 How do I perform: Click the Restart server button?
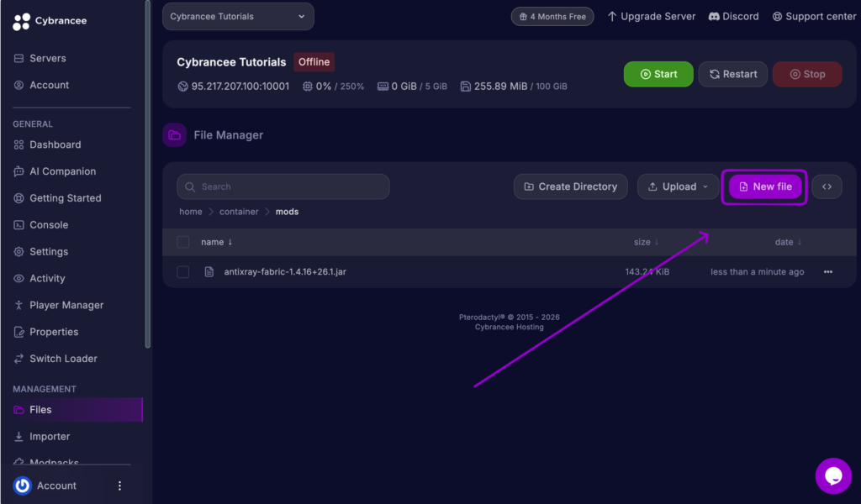click(x=733, y=74)
